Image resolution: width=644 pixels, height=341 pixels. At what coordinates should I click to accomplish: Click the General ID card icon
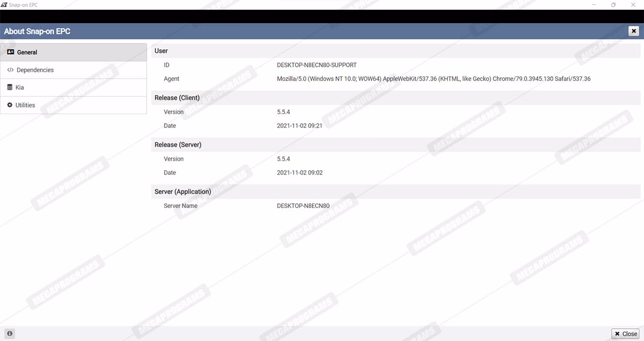[10, 52]
